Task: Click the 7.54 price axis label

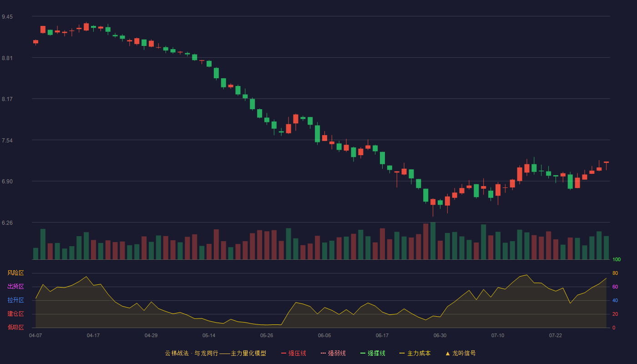Action: click(7, 141)
